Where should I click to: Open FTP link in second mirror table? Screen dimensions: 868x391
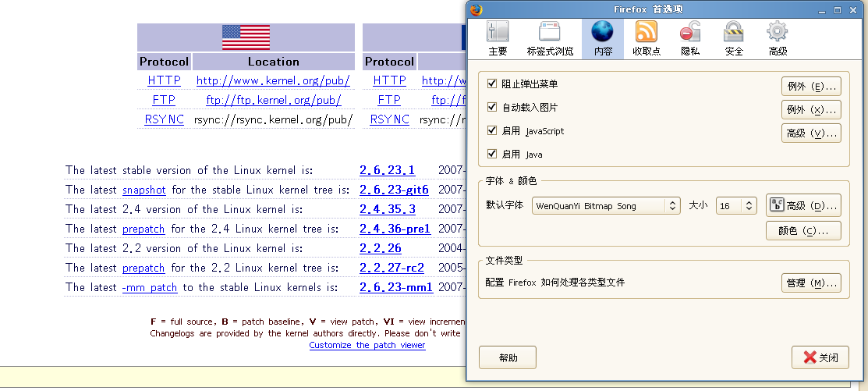(x=389, y=100)
